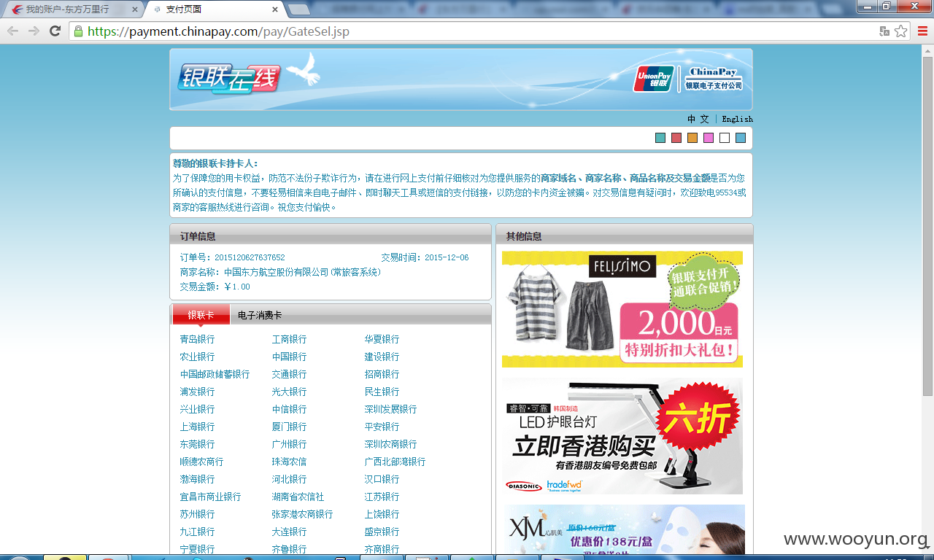Click the UnionPay 银联 logo
Viewport: 934px width, 560px height.
653,79
